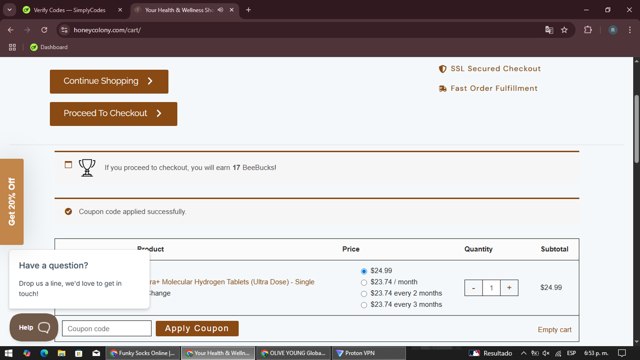
Task: Click the quantity field showing 1
Action: pos(491,288)
